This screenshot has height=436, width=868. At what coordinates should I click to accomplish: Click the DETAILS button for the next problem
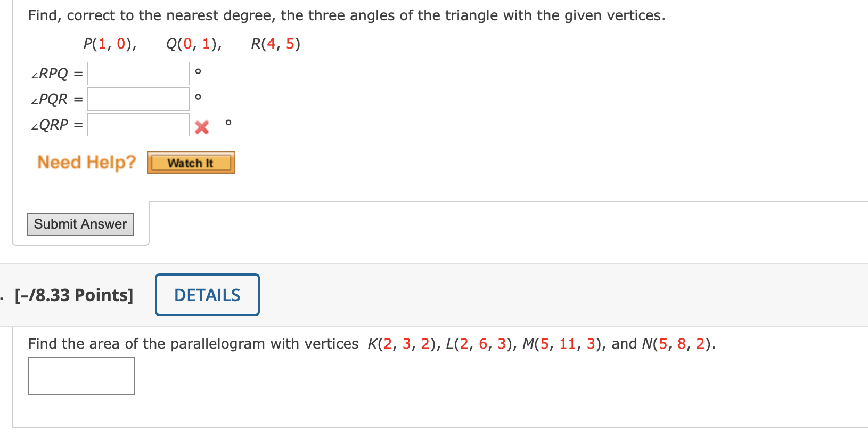(x=207, y=294)
